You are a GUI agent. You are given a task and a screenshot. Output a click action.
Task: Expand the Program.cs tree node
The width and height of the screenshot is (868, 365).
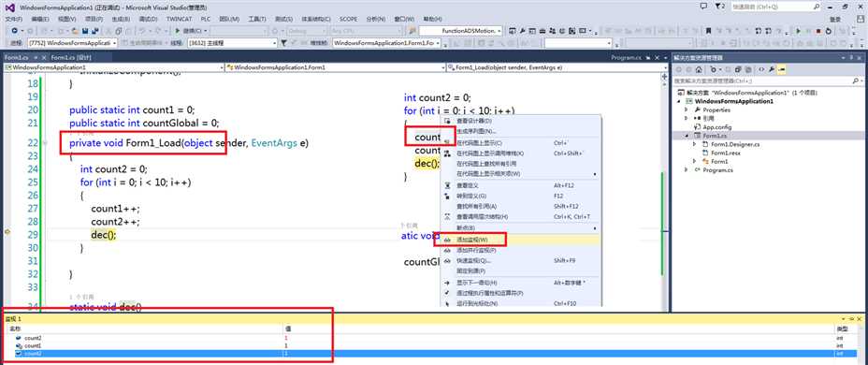click(x=687, y=169)
